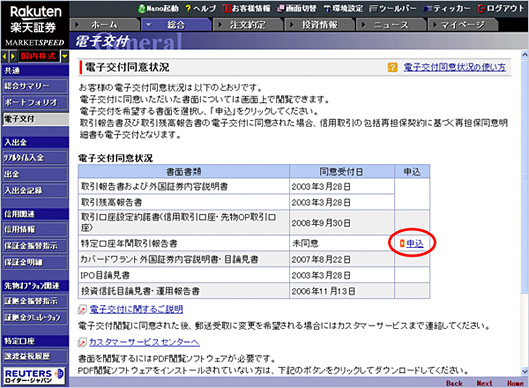Click 申込 link for 特定口座年間取引報告書
Screen dimensions: 529x388
[x=415, y=243]
